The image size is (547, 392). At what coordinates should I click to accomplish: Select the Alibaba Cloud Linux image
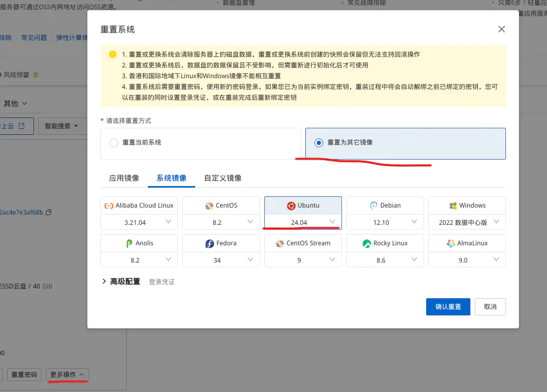139,205
